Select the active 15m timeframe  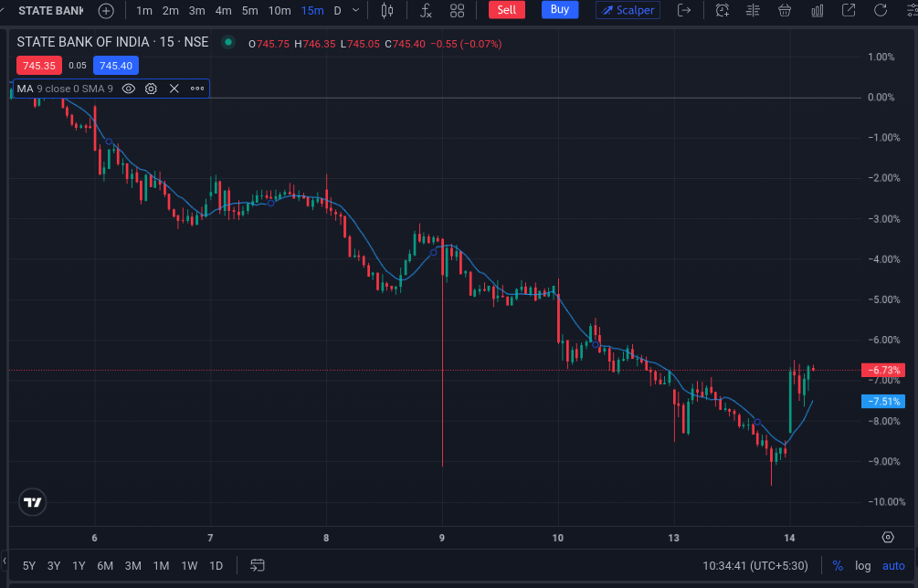[x=312, y=11]
